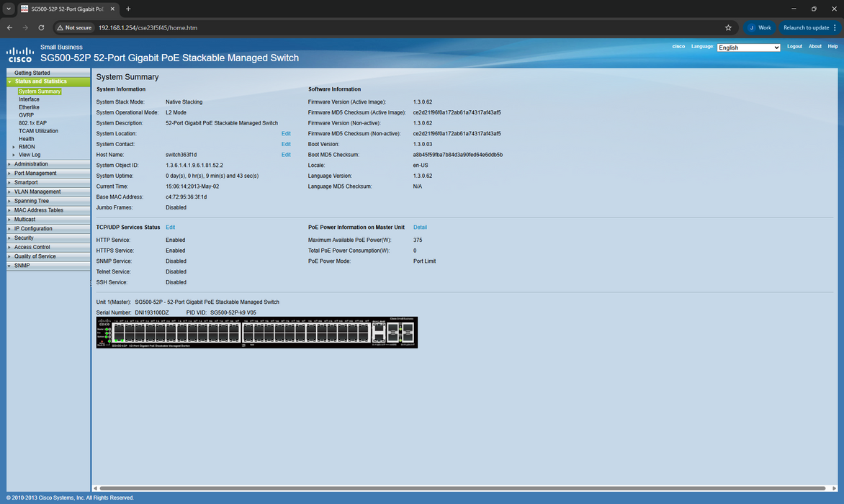Click the Base MAC Address value

coord(187,197)
